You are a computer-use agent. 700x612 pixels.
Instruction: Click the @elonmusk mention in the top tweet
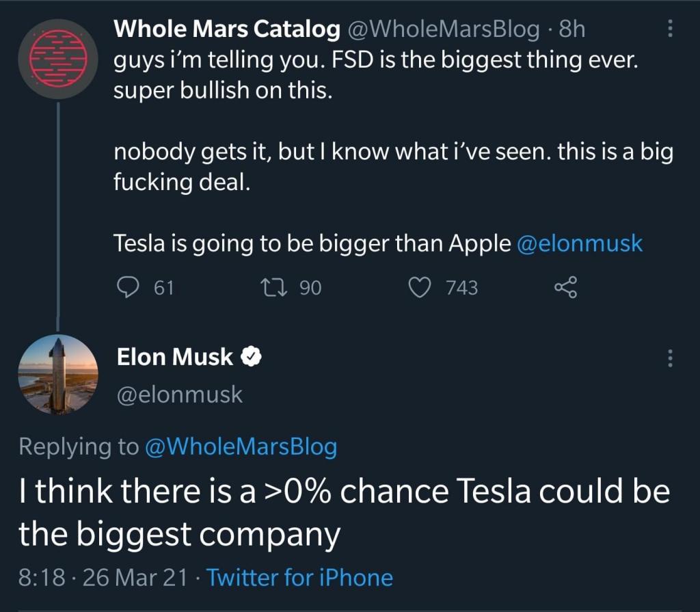pos(580,244)
